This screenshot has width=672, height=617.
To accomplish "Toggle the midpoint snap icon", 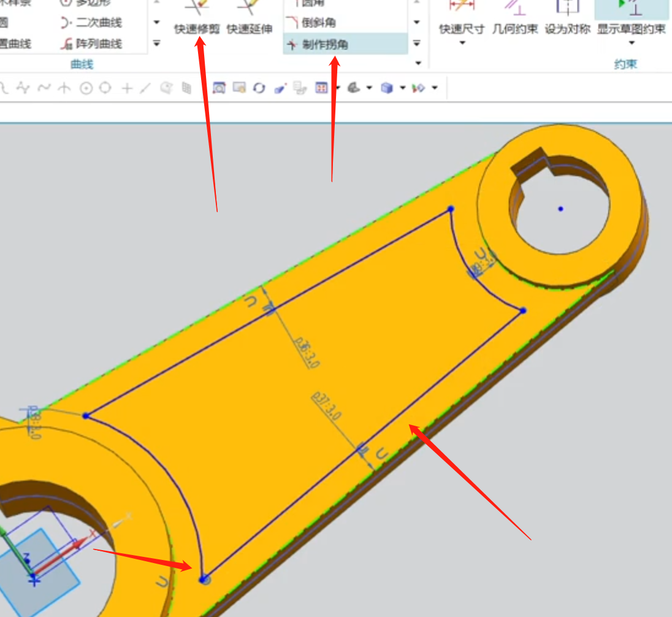I will click(x=64, y=88).
